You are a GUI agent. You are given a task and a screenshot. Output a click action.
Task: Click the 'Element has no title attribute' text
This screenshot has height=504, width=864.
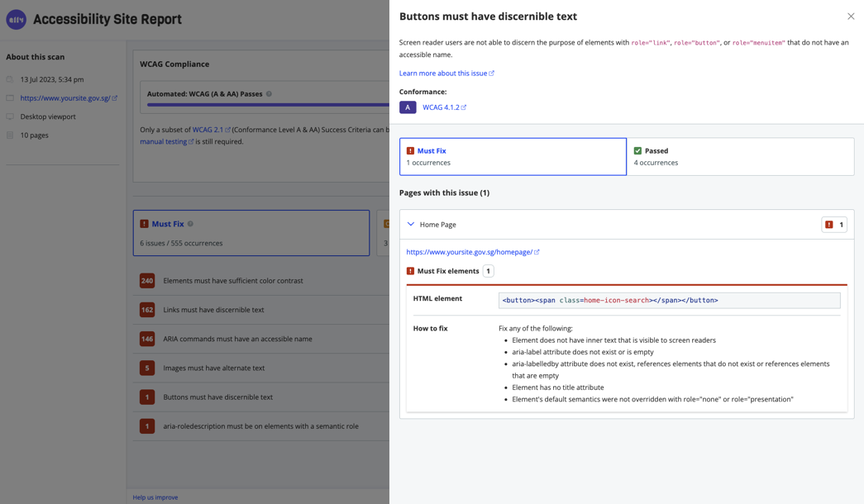click(x=557, y=388)
